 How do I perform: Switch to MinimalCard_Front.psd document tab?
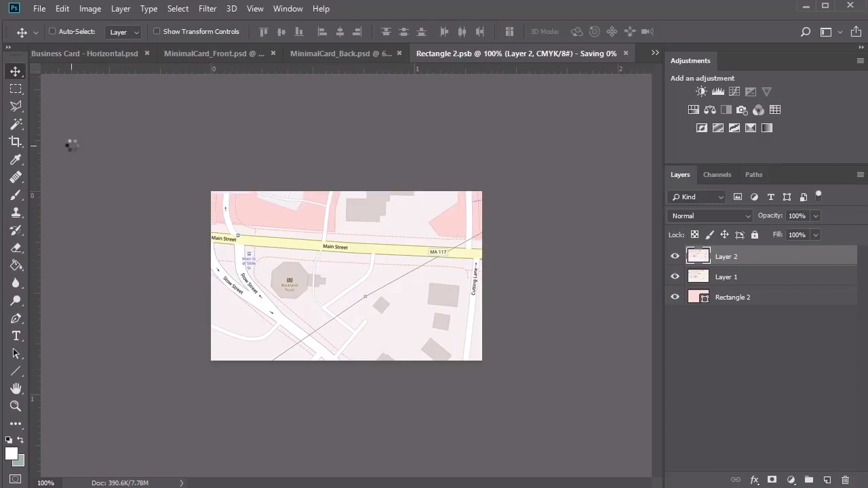[214, 54]
